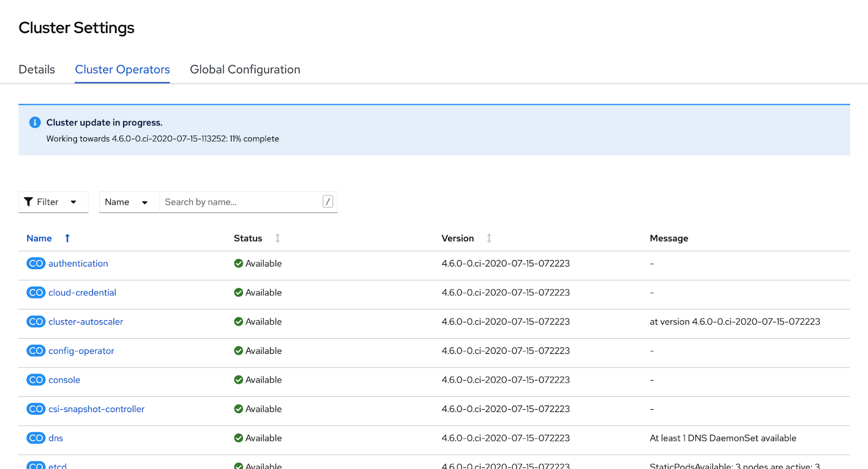Viewport: 868px width, 469px height.
Task: Open the cloud-credential operator link
Action: (82, 292)
